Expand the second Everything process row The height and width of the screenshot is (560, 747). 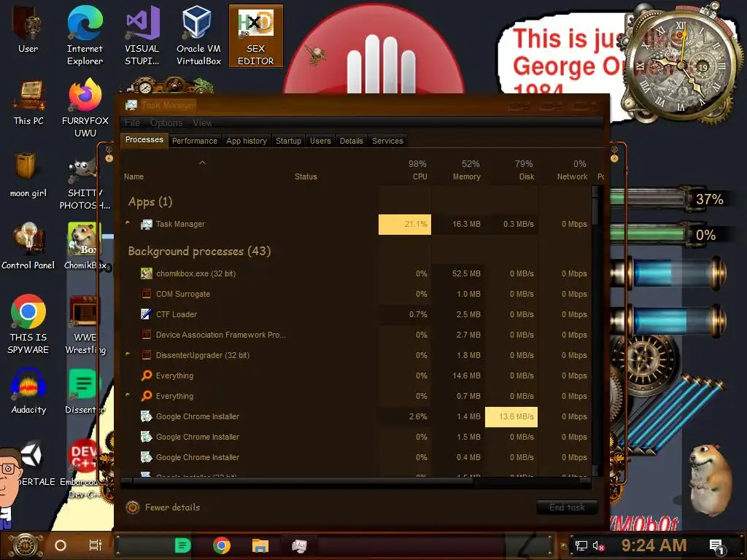coord(127,395)
